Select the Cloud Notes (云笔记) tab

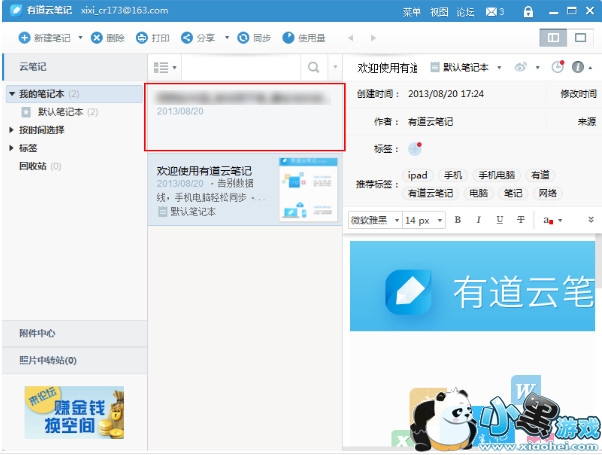tap(75, 67)
